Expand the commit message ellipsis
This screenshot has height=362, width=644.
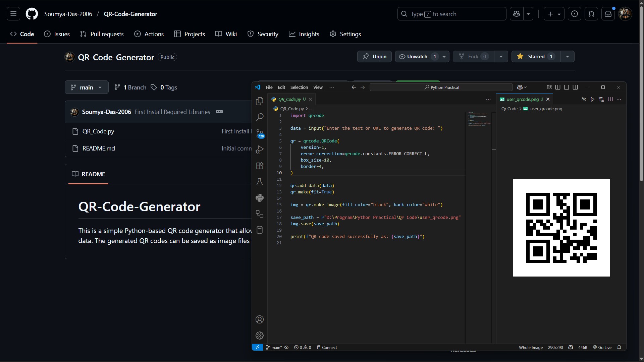coord(219,112)
